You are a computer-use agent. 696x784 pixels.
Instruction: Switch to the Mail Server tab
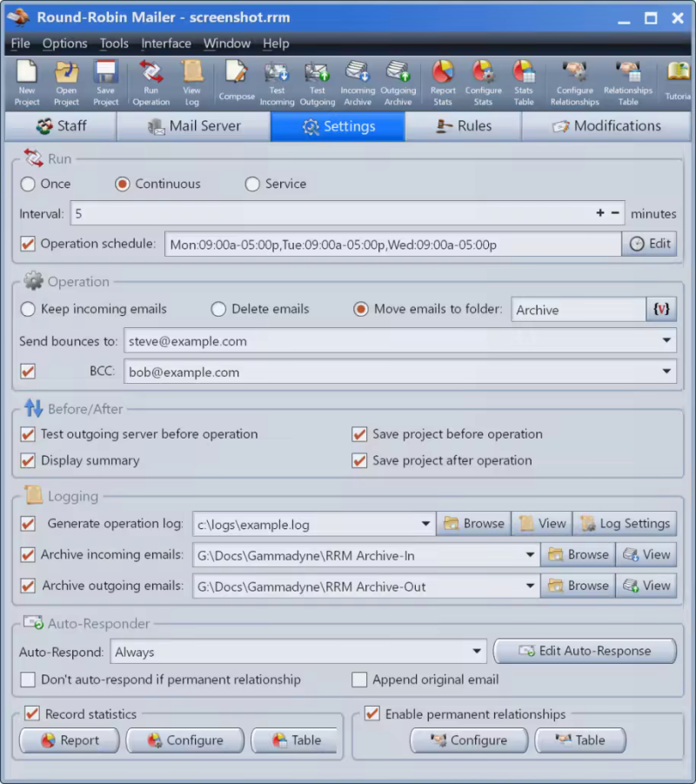(194, 126)
